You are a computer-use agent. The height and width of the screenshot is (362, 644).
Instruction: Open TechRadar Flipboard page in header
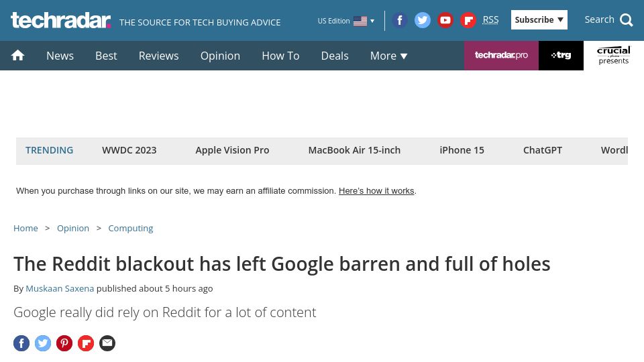[x=468, y=20]
